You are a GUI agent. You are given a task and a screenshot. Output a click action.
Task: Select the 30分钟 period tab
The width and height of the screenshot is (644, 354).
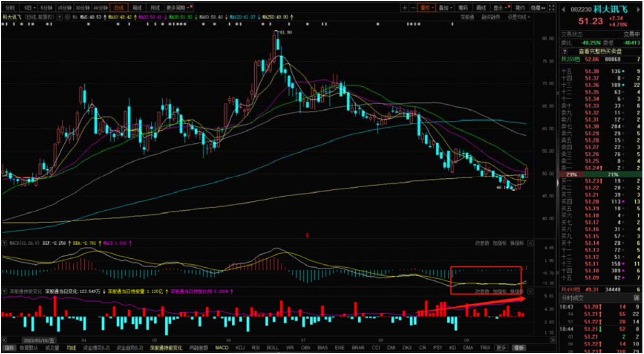pos(82,8)
